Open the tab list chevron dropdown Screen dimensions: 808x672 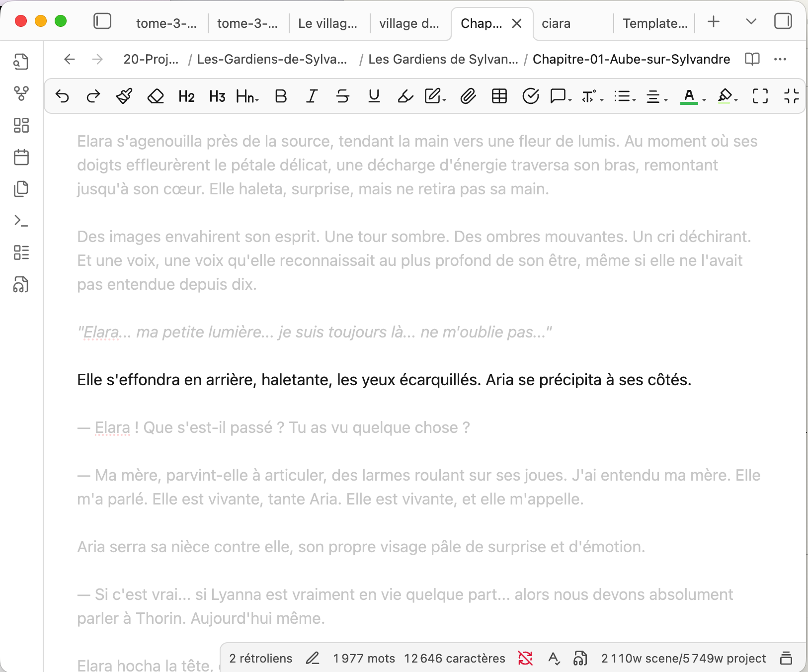coord(751,21)
